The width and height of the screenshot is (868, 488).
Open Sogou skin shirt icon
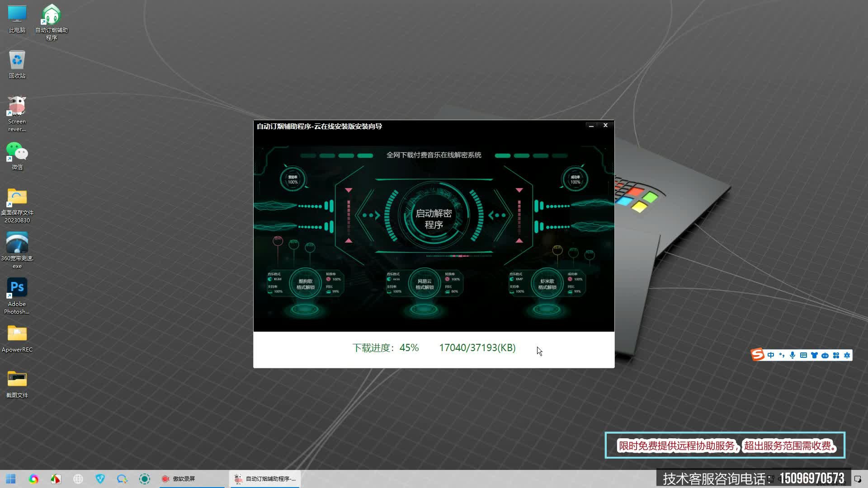(x=814, y=355)
